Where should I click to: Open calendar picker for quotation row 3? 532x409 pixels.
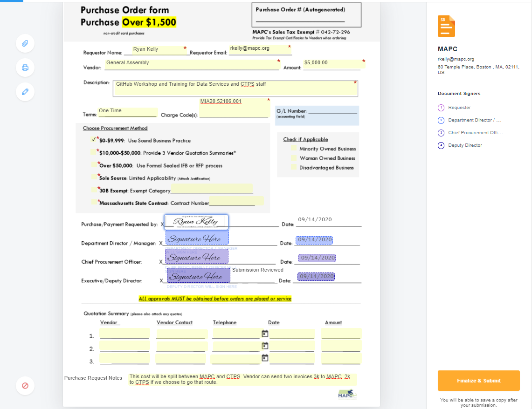point(265,358)
